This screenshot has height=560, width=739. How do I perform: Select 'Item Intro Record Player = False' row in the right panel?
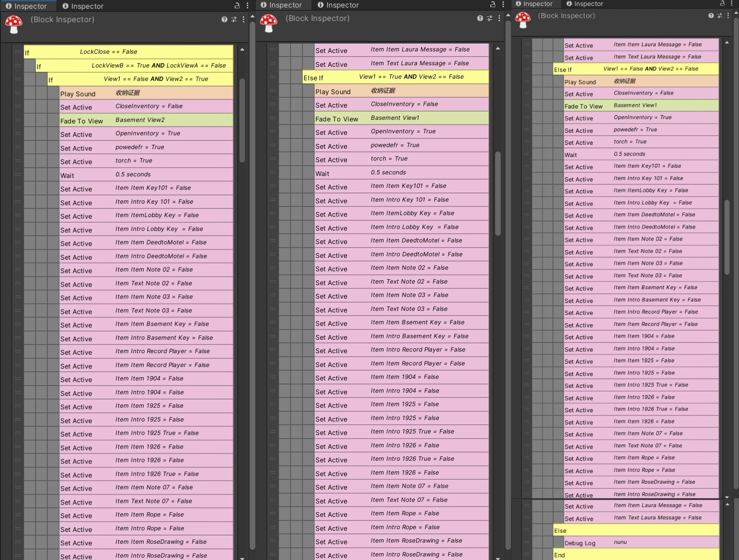coord(641,312)
